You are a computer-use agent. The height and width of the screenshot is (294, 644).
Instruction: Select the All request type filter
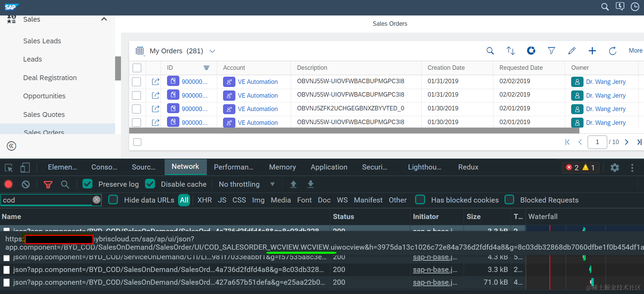click(x=184, y=200)
